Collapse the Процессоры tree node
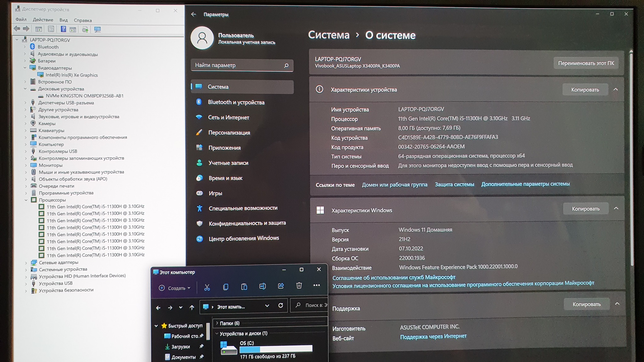This screenshot has width=644, height=362. click(x=26, y=200)
